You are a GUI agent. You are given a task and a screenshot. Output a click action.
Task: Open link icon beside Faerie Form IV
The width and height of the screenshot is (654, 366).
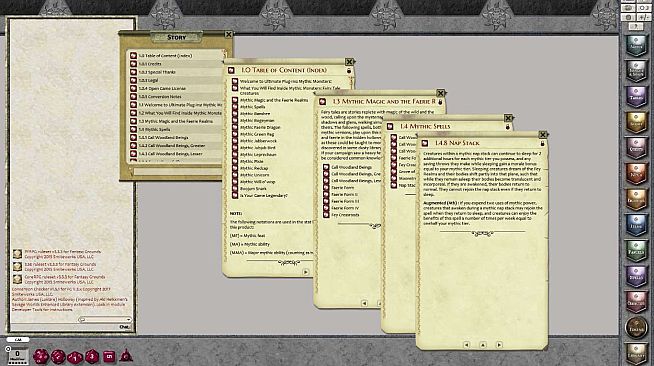[x=326, y=208]
